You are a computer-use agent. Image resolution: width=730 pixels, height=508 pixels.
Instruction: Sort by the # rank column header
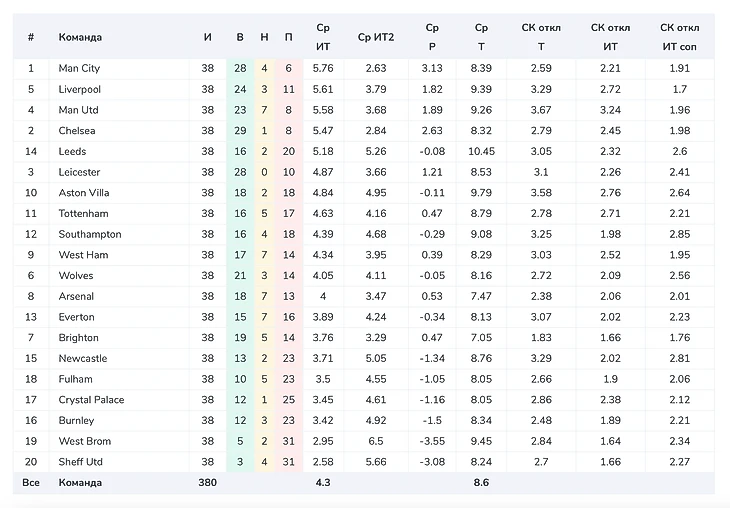pyautogui.click(x=31, y=38)
